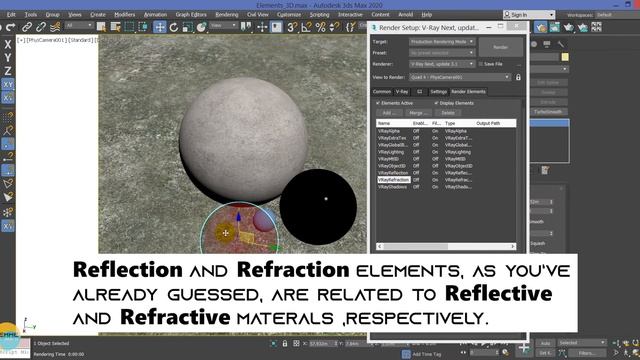Click the Render button in Render Setup
640x360 pixels.
click(x=500, y=47)
